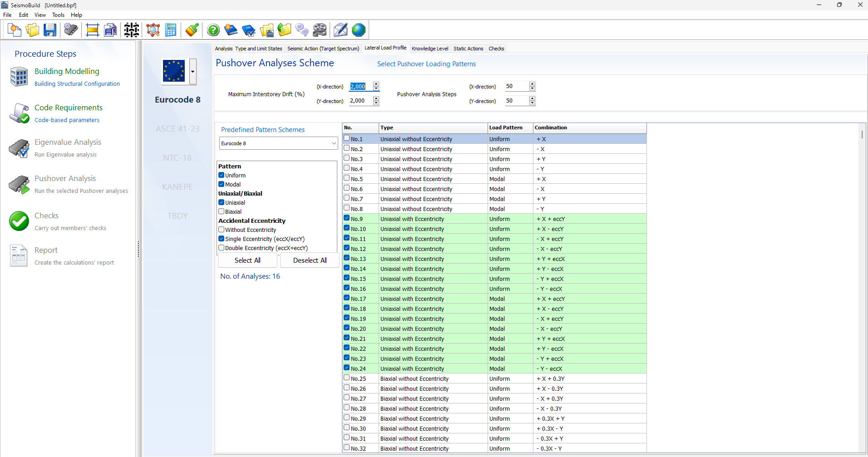This screenshot has width=868, height=457.
Task: Open the Report step icon in sidebar
Action: pyautogui.click(x=19, y=255)
